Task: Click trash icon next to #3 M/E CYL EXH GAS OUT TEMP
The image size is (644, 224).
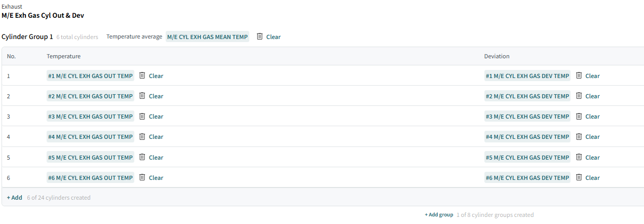Action: pyautogui.click(x=142, y=116)
